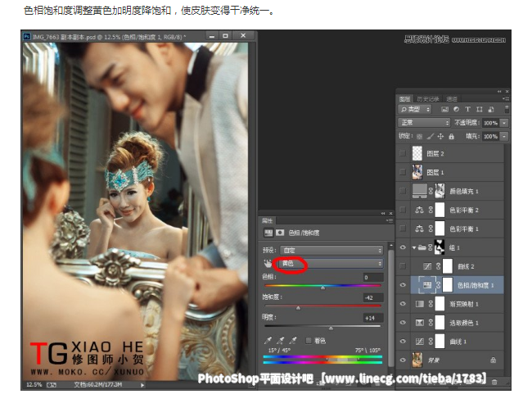Open the Properties panel flyout menu
Viewport: 532px width, 394px height.
point(389,221)
